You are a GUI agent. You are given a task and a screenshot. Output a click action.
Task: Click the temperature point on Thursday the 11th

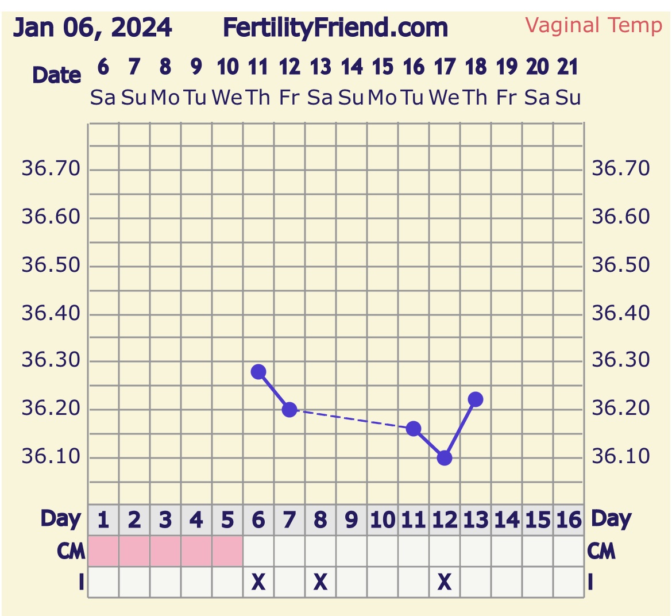(258, 372)
